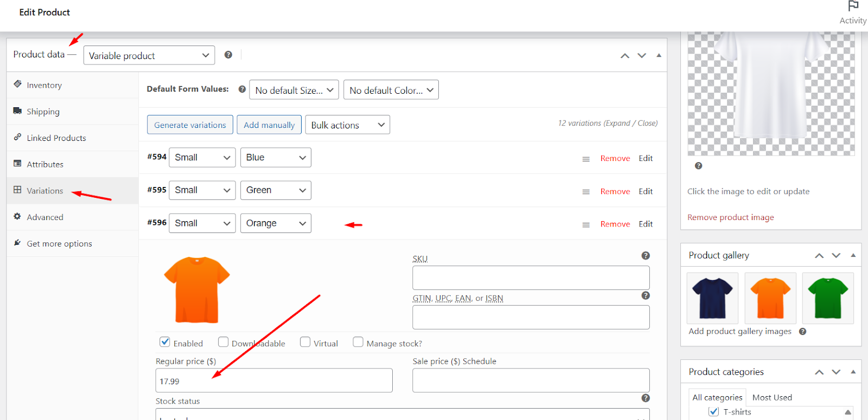Select green t-shirt gallery thumbnail
This screenshot has height=420, width=868.
pos(828,298)
